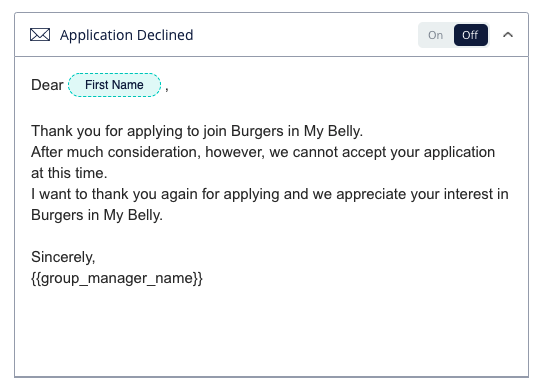Select the Off toggle option

point(470,35)
